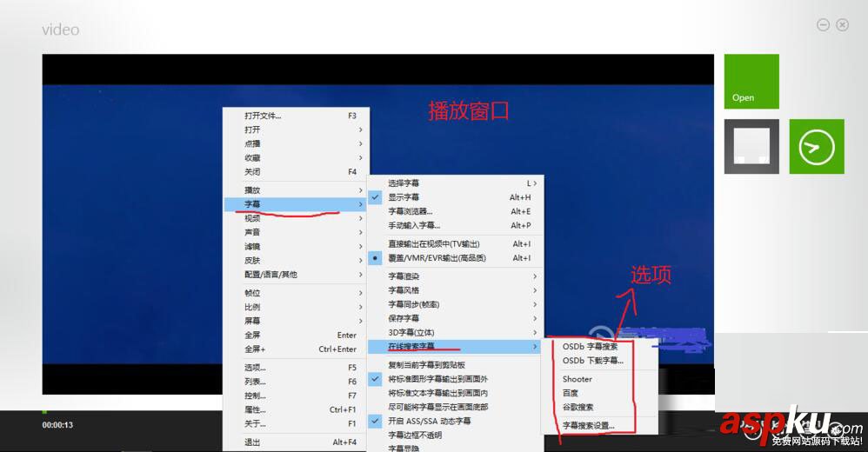This screenshot has height=452, width=868.
Task: Select OSDb 字幕搜索
Action: click(x=599, y=346)
